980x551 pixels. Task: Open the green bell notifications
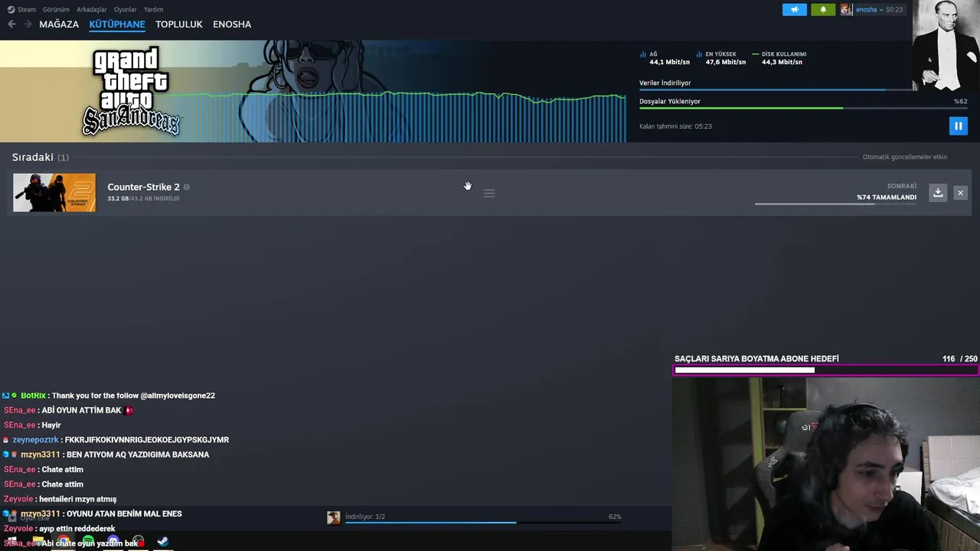[x=823, y=9]
